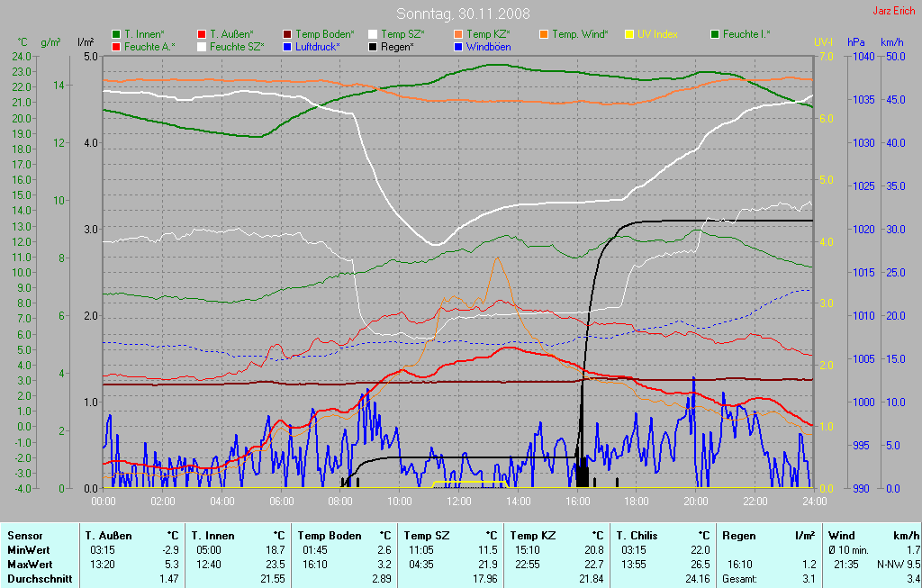Select the orange Temp KZ legend swatch
The height and width of the screenshot is (588, 922).
(458, 34)
